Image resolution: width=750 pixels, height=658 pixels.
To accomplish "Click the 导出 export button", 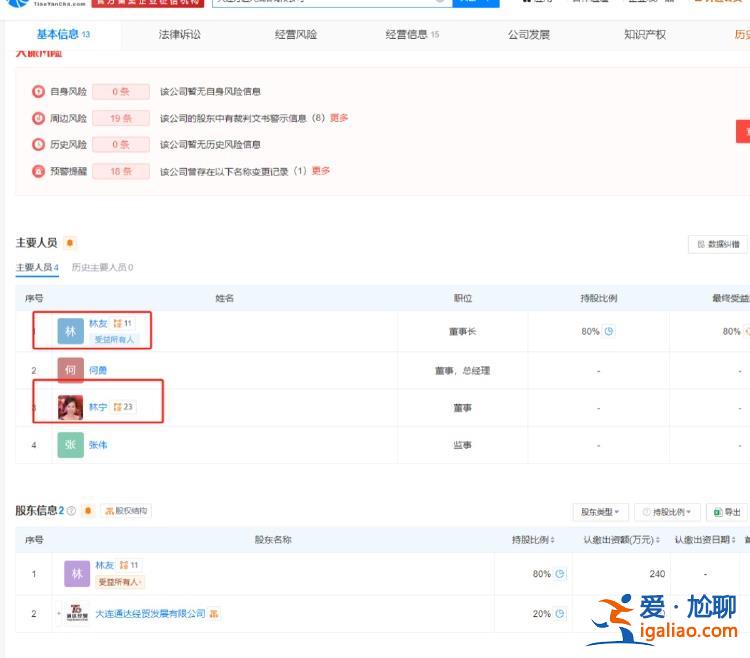I will point(727,512).
